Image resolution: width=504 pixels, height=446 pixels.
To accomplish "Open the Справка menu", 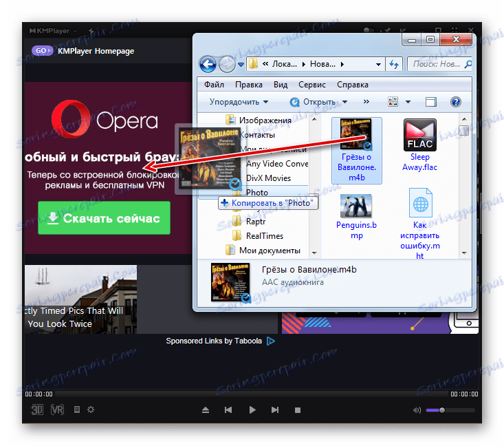I will pos(352,85).
